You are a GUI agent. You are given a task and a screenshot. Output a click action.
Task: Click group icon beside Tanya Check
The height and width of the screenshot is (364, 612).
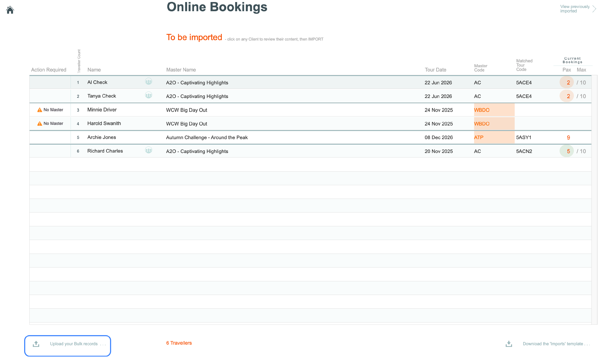(x=149, y=95)
